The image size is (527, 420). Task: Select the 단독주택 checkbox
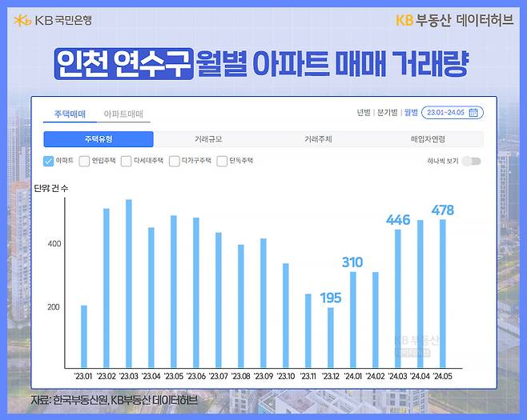click(x=222, y=161)
